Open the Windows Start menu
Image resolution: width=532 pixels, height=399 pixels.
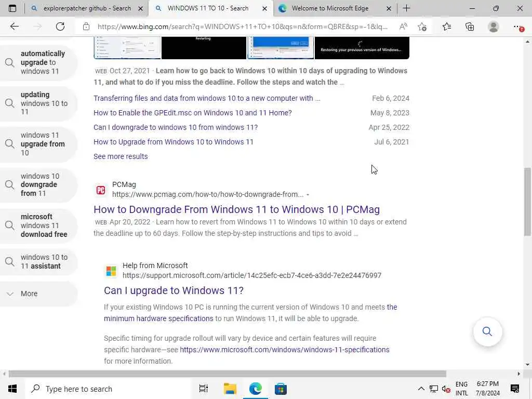[12, 389]
